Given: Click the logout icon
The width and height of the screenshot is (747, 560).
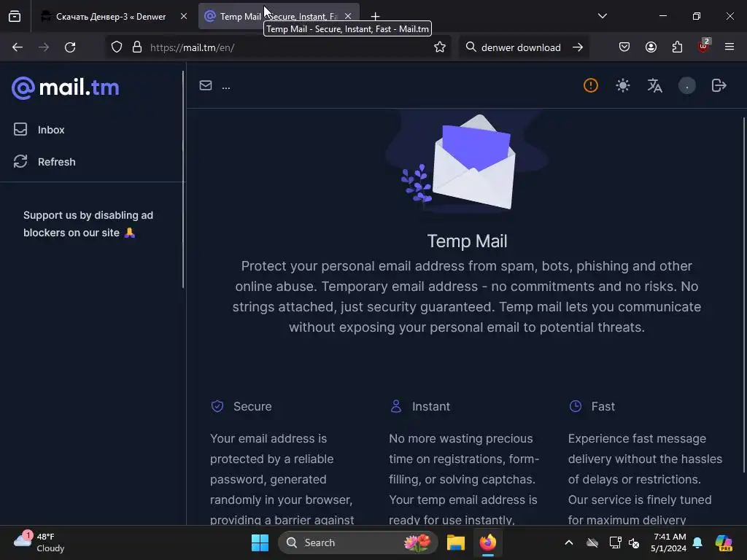Looking at the screenshot, I should (719, 86).
